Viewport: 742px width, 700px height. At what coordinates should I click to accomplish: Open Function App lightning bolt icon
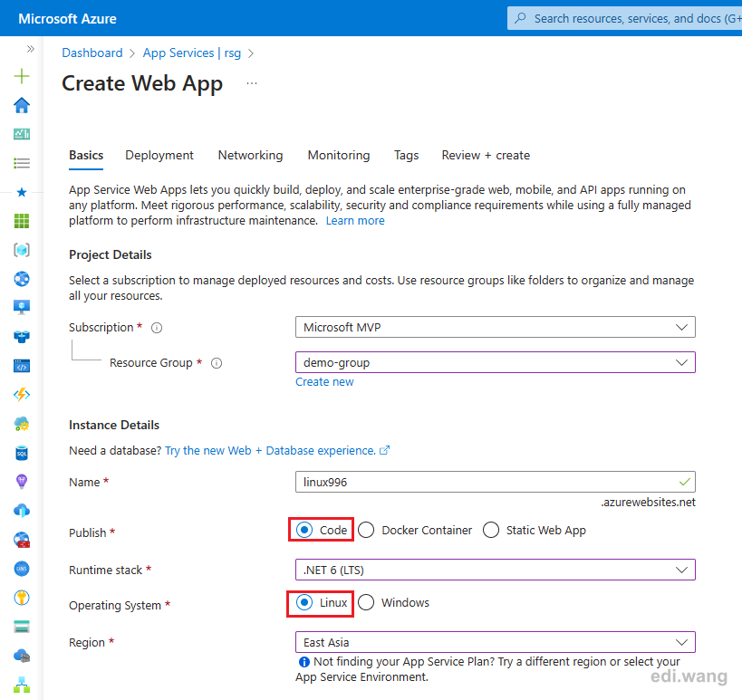pos(22,395)
